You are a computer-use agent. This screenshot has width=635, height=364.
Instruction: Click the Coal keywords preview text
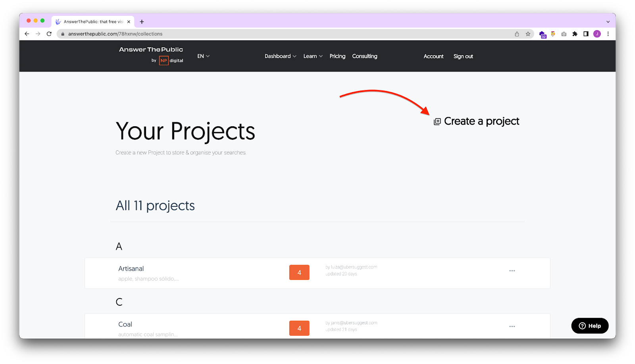[x=148, y=335]
